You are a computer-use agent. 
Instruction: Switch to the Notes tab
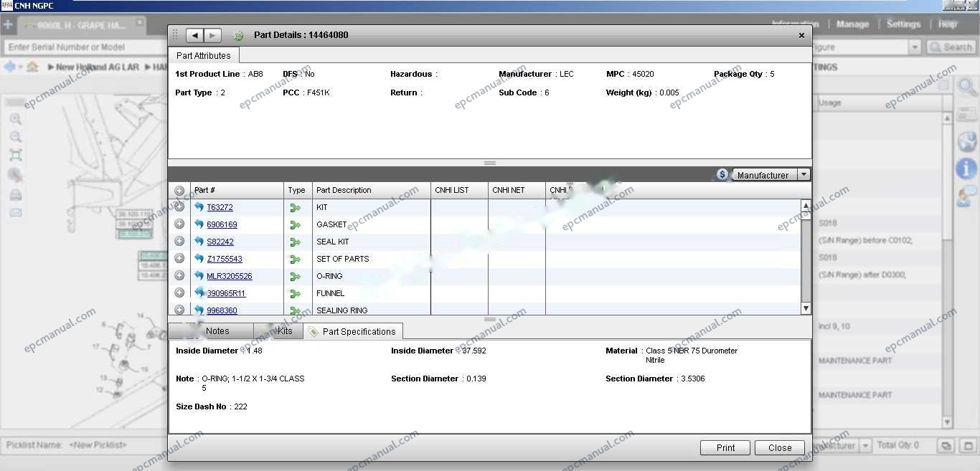(211, 331)
